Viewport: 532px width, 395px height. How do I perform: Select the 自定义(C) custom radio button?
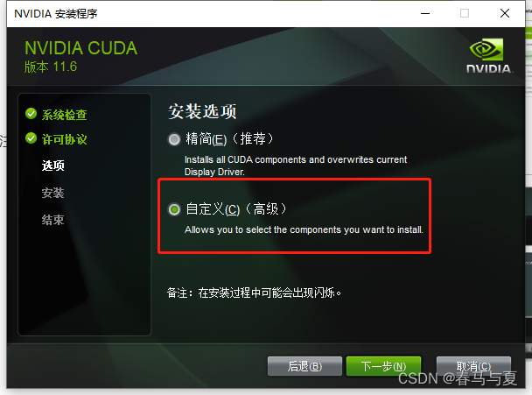coord(174,209)
